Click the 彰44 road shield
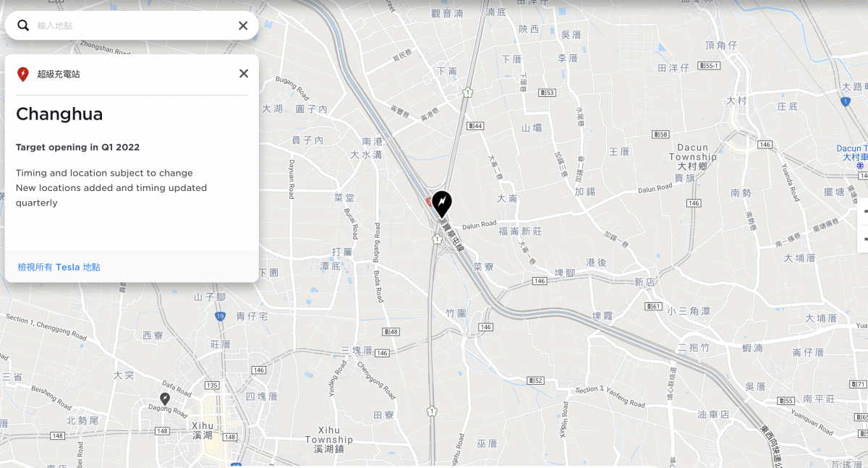 pyautogui.click(x=476, y=126)
